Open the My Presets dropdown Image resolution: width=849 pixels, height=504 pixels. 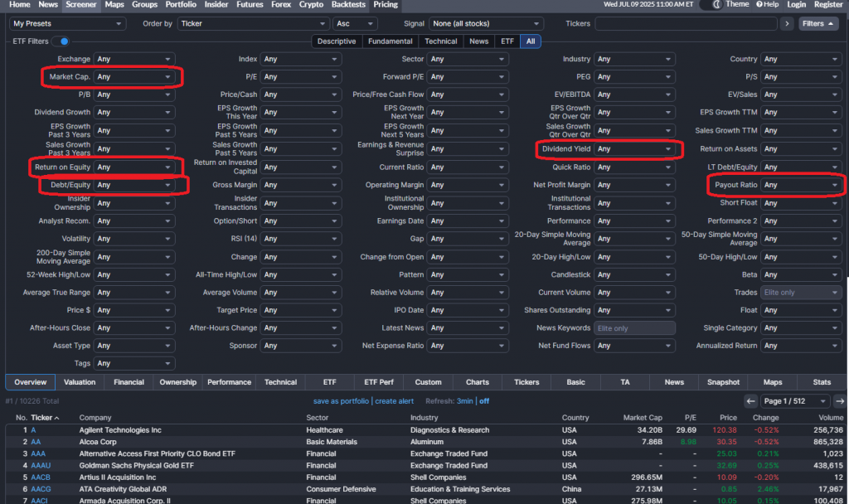point(66,24)
